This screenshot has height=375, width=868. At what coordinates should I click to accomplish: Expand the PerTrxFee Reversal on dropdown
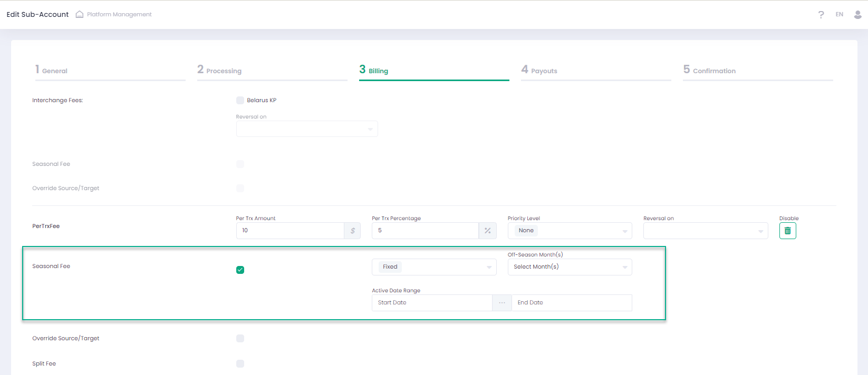pyautogui.click(x=705, y=231)
